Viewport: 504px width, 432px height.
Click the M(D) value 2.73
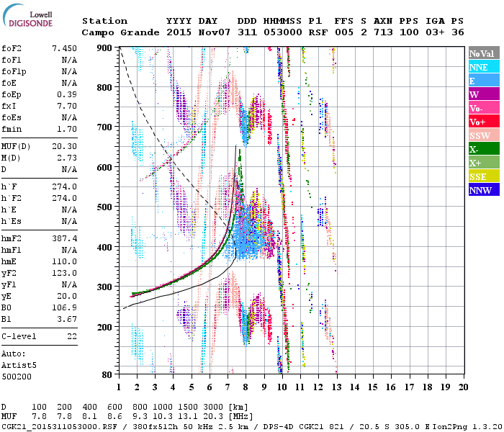67,158
